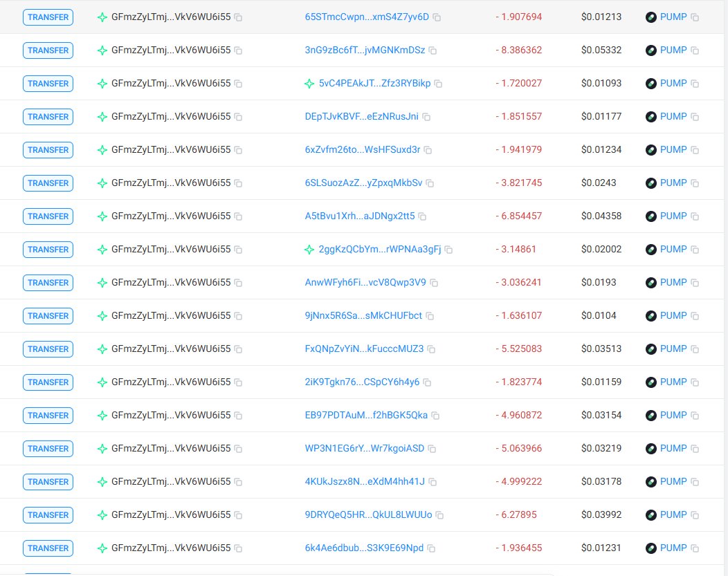Open PUMP token link in the $0.01231 row

point(673,548)
